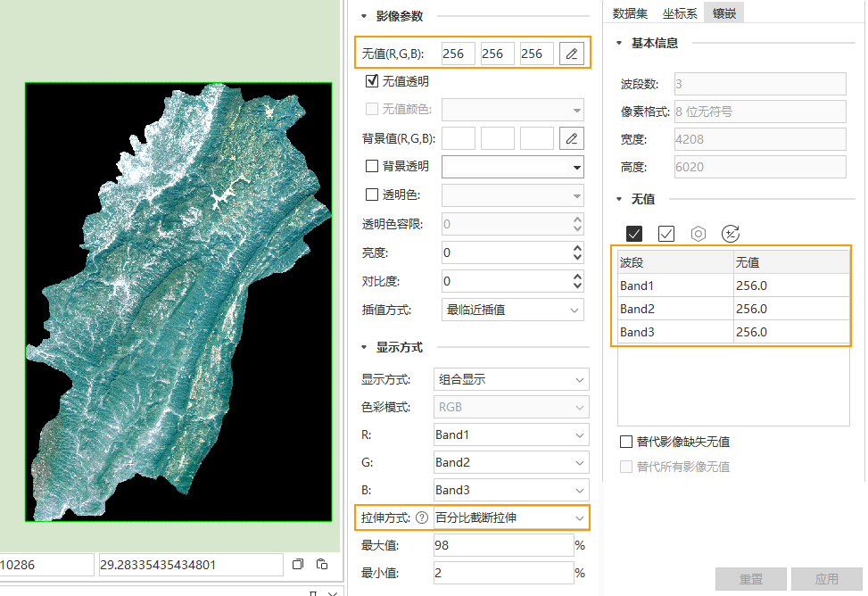Click the pencil icon beside 背景值(R,G,B)

click(x=572, y=138)
